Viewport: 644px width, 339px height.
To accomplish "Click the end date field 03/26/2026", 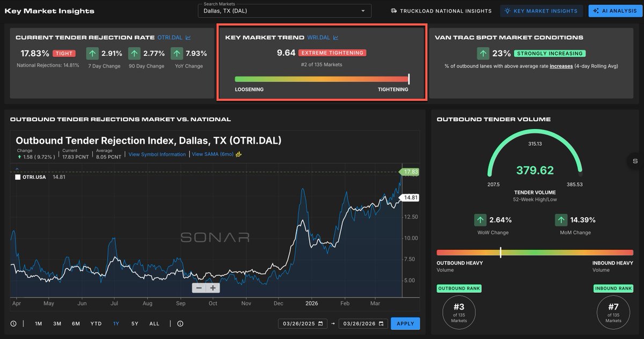I will tap(363, 324).
